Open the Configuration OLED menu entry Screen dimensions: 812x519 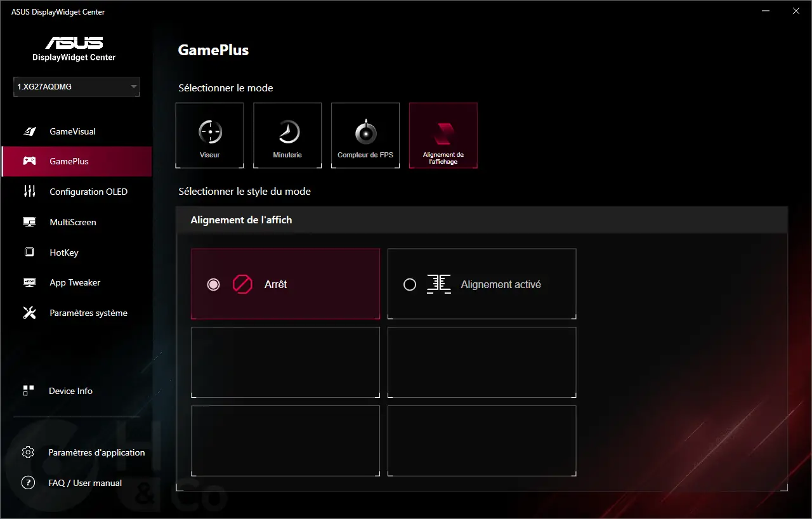pos(76,192)
